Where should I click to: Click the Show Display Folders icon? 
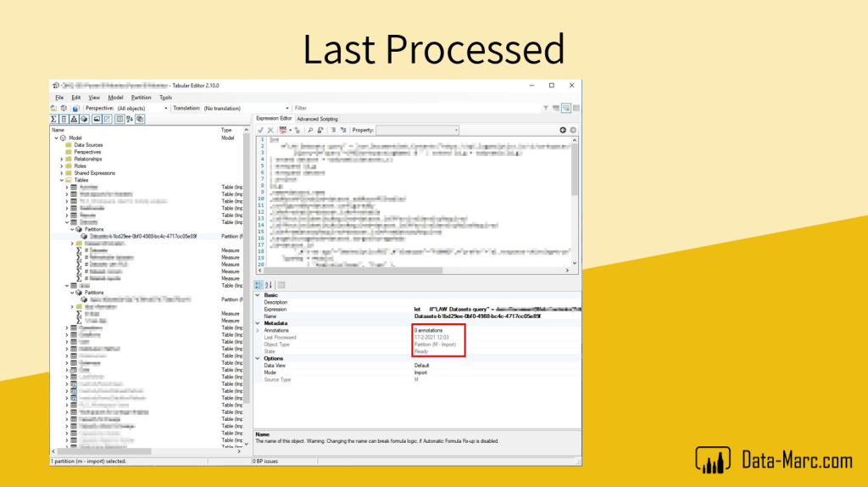[97, 119]
